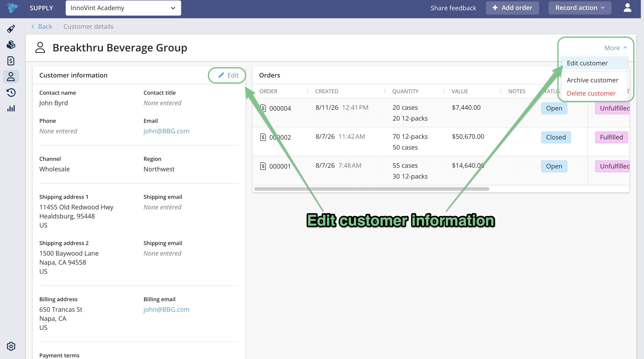The height and width of the screenshot is (359, 644).
Task: Click the Open status badge for order 000004
Action: [554, 108]
